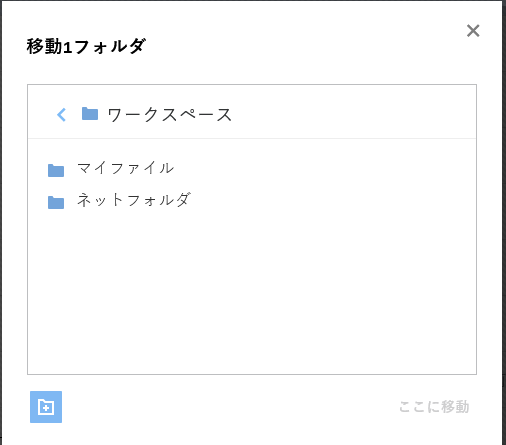
Task: Click the マイファイル folder icon
Action: 56,170
